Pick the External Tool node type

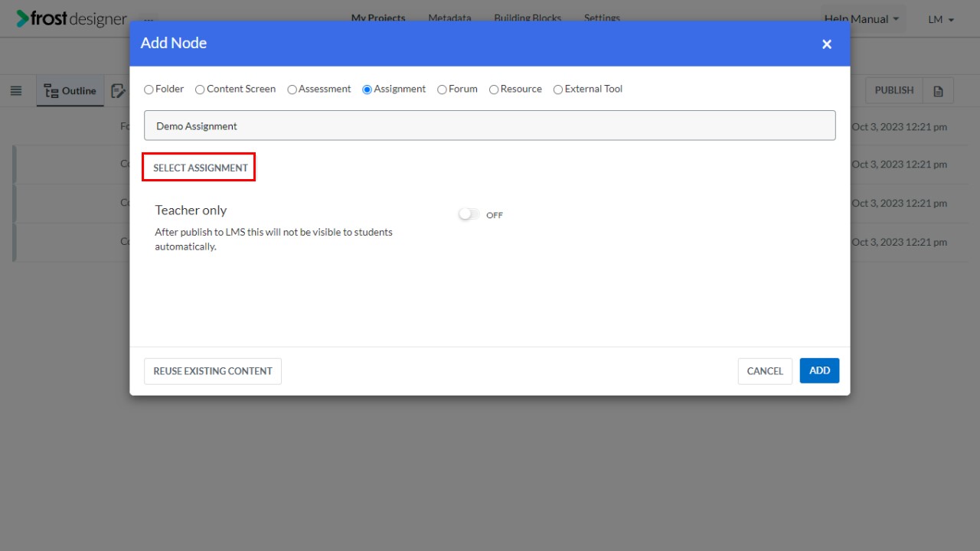point(558,90)
